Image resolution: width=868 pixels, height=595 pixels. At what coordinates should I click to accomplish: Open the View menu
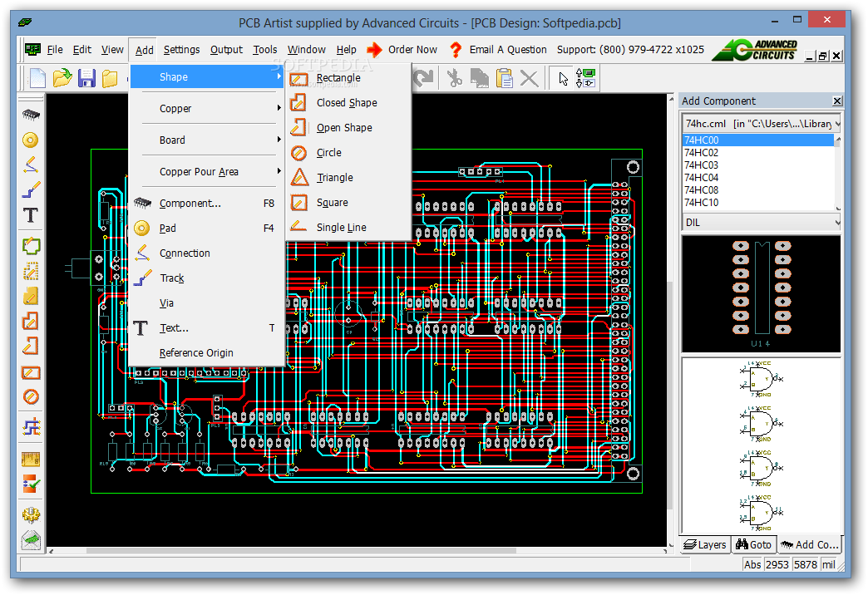pos(112,50)
